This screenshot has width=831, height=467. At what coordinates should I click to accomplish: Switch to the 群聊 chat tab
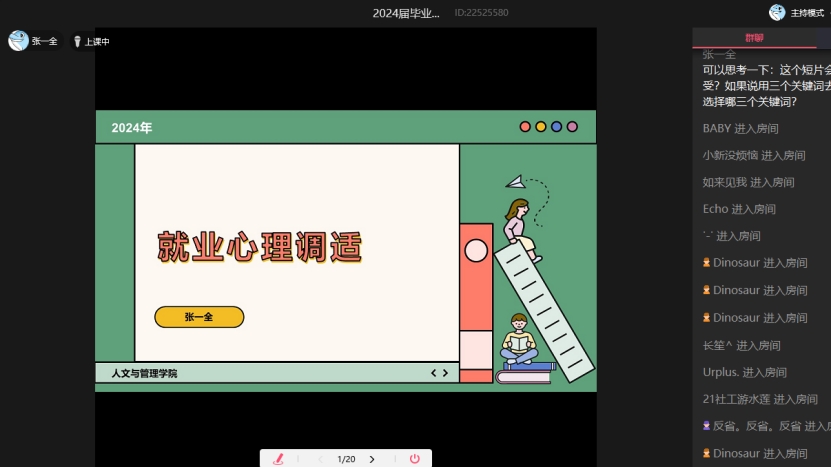coord(754,38)
